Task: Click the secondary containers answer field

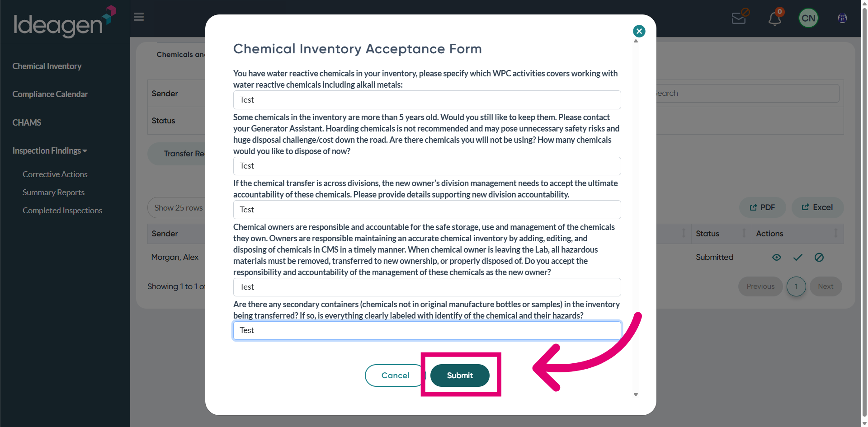Action: click(x=427, y=331)
